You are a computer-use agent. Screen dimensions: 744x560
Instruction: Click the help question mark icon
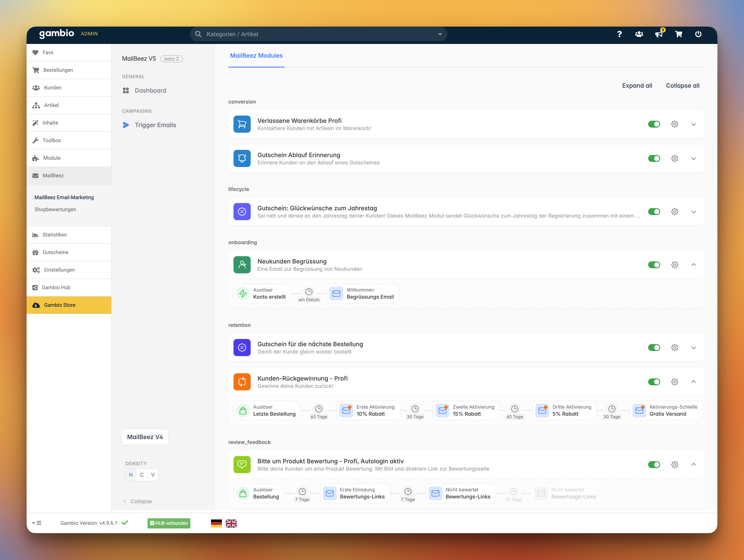619,34
